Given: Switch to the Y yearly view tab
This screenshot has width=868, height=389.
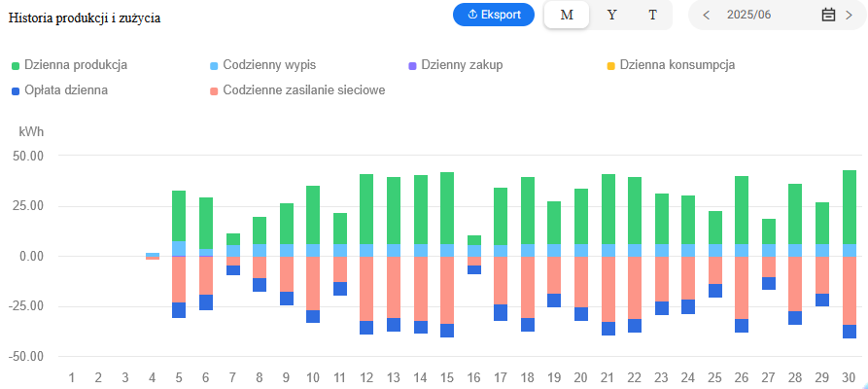Looking at the screenshot, I should click(x=611, y=15).
